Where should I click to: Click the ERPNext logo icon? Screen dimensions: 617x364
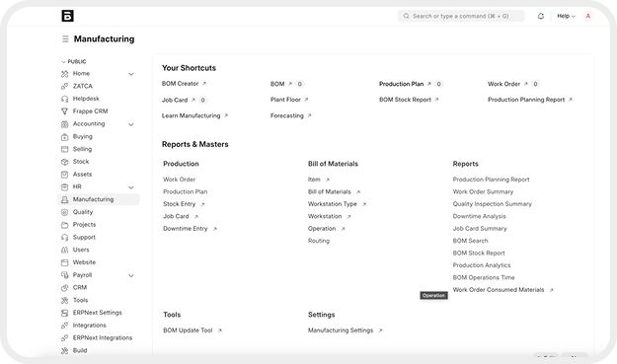click(67, 16)
